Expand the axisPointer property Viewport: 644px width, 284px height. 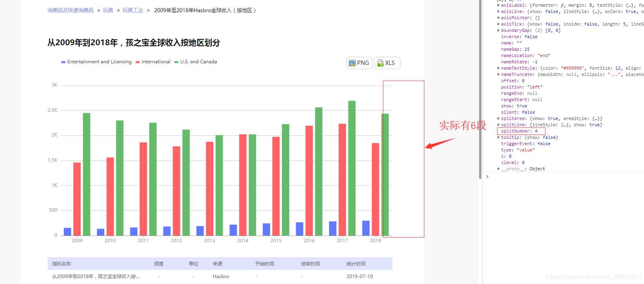click(x=499, y=18)
